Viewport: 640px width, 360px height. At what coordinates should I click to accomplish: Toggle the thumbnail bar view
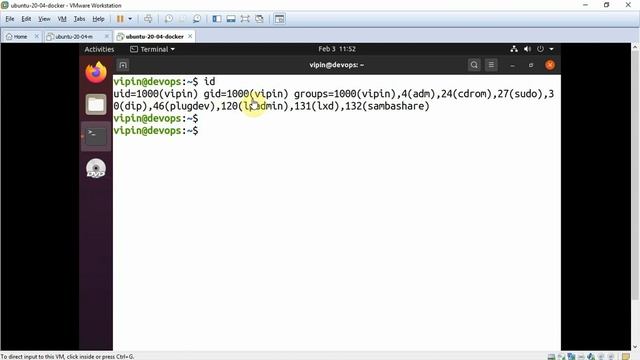tap(231, 19)
